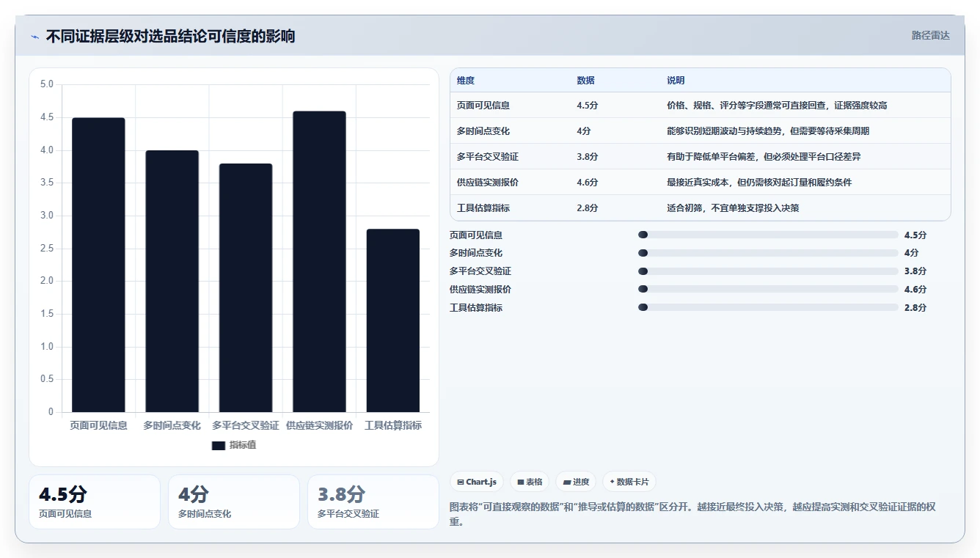Click the 供应链实测报价 progress bar
980x558 pixels.
click(768, 290)
